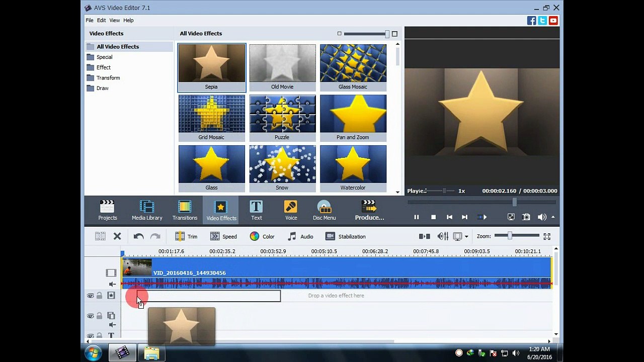Toggle visibility of the video effects track
Screen dimensions: 644x362
click(91, 296)
